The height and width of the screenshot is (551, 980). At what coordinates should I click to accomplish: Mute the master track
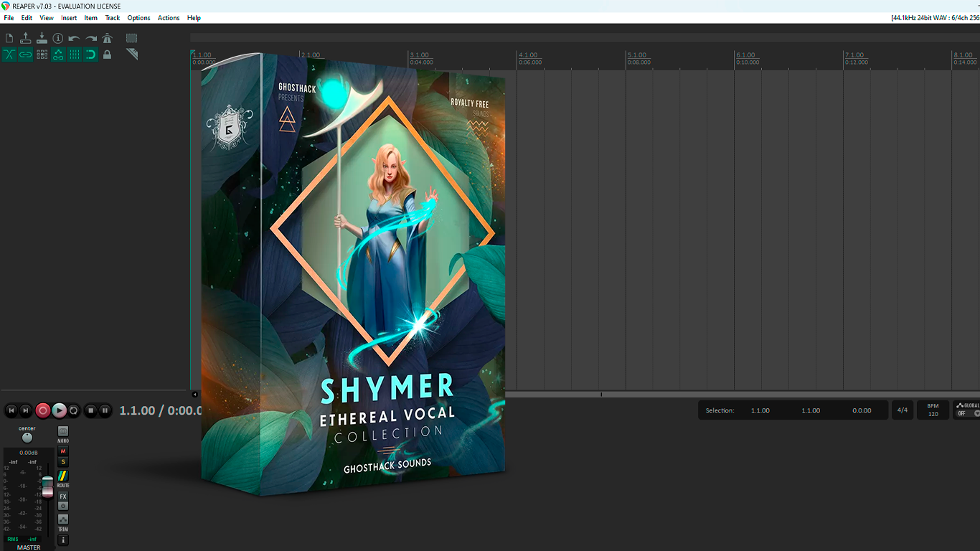pos(63,451)
